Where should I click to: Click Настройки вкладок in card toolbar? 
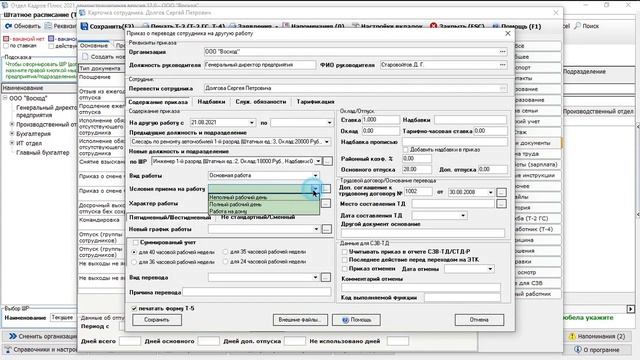(387, 26)
